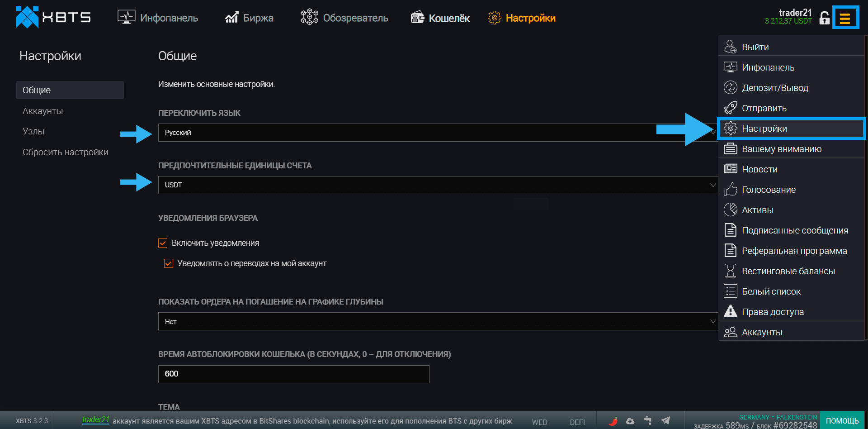Go to Биржа in top navigation

(249, 18)
